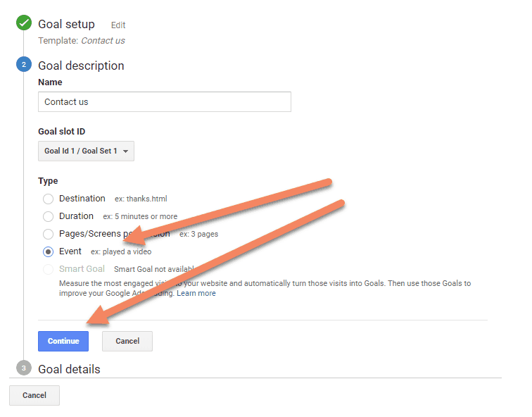Select the Duration goal type
This screenshot has height=417, width=532.
[x=48, y=216]
